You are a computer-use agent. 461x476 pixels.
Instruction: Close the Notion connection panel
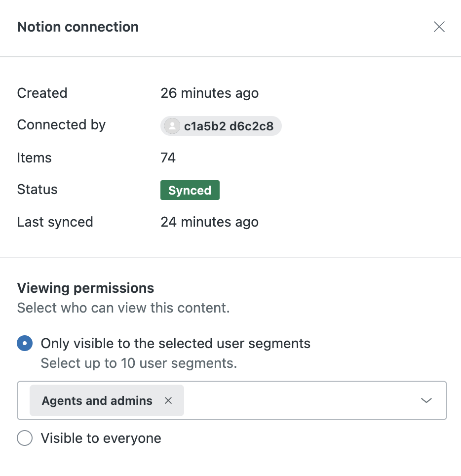(x=439, y=27)
